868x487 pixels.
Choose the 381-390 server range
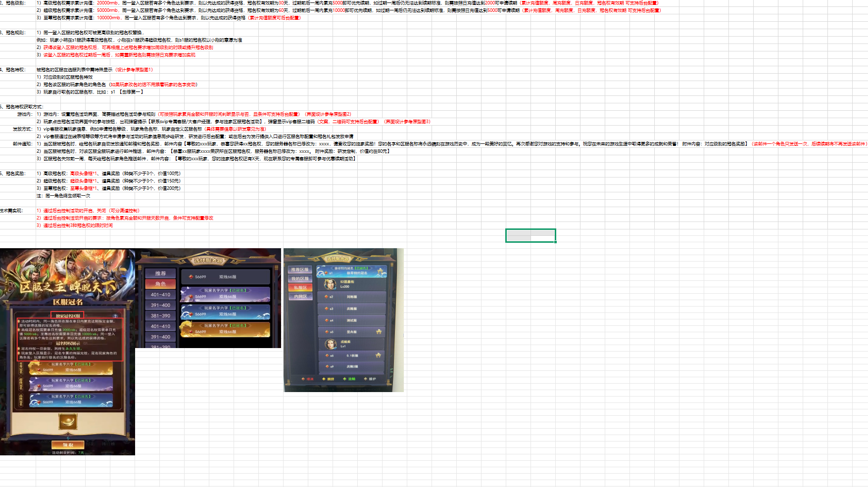coord(160,315)
